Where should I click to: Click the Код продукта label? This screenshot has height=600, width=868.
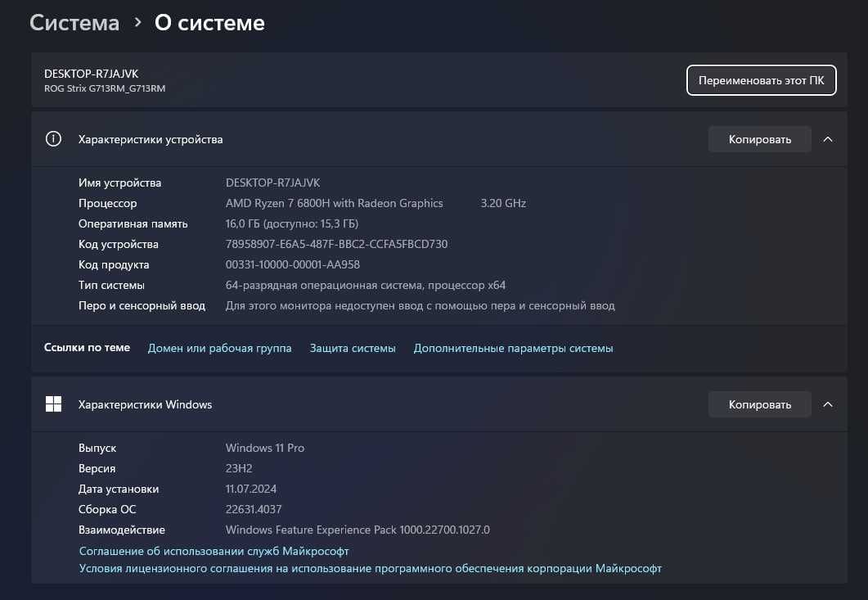[x=114, y=264]
